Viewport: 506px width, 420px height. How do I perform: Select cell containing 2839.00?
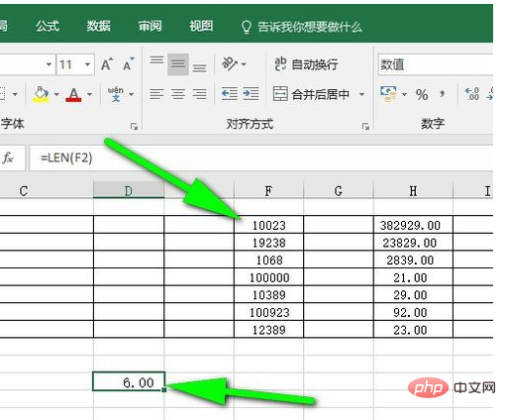pos(413,260)
